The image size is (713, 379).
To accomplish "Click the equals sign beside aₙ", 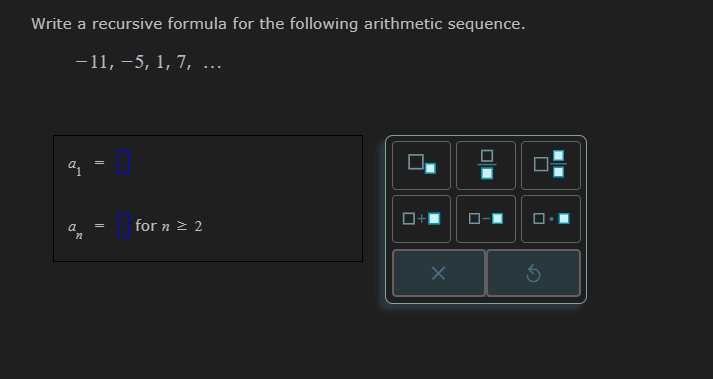I will point(99,225).
